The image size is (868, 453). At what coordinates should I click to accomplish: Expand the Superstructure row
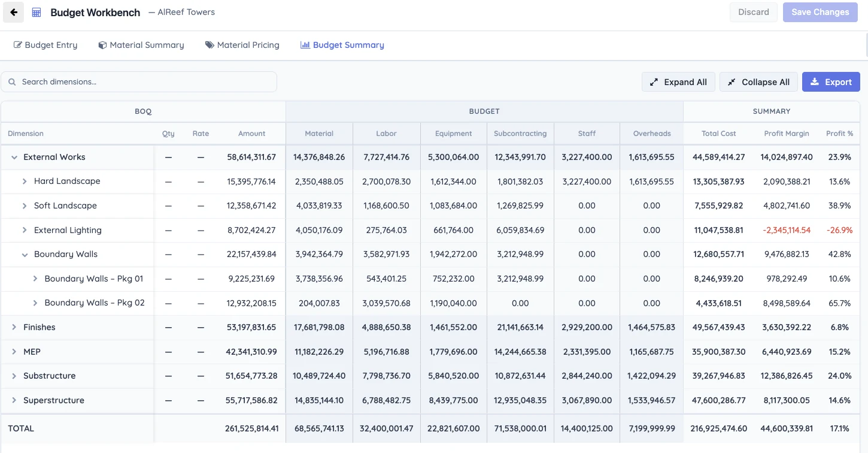coord(14,400)
